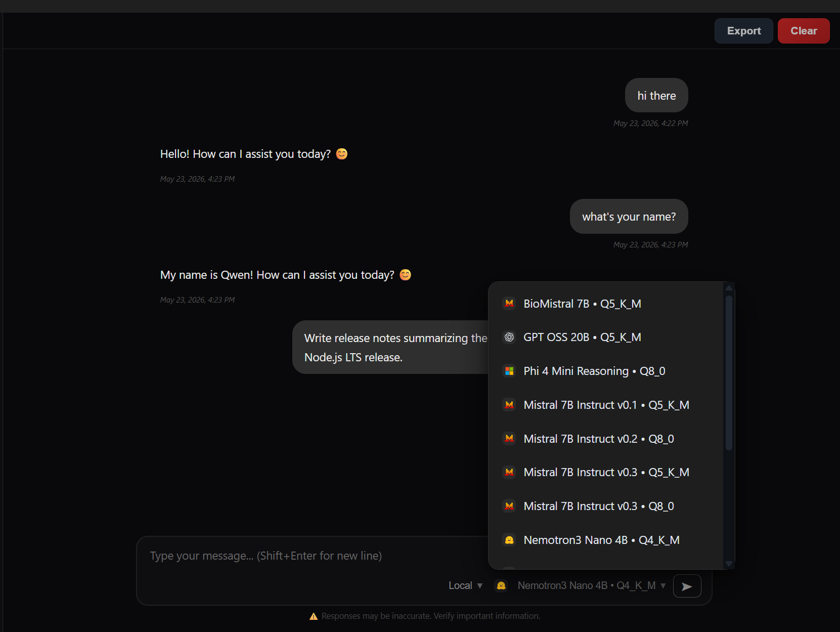Select Mistral 7B Instruct v0.1 Q5_K_M
Image resolution: width=840 pixels, height=632 pixels.
click(x=606, y=405)
